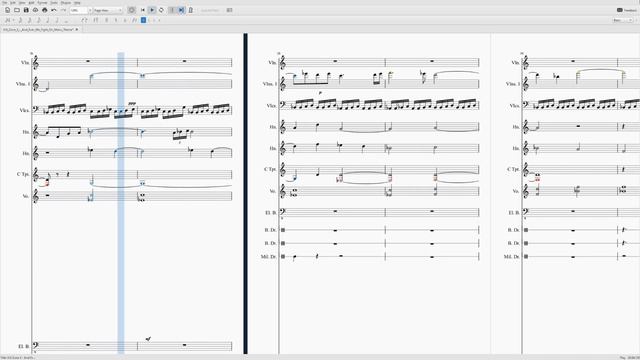
Task: Toggle loop playback
Action: click(x=161, y=10)
